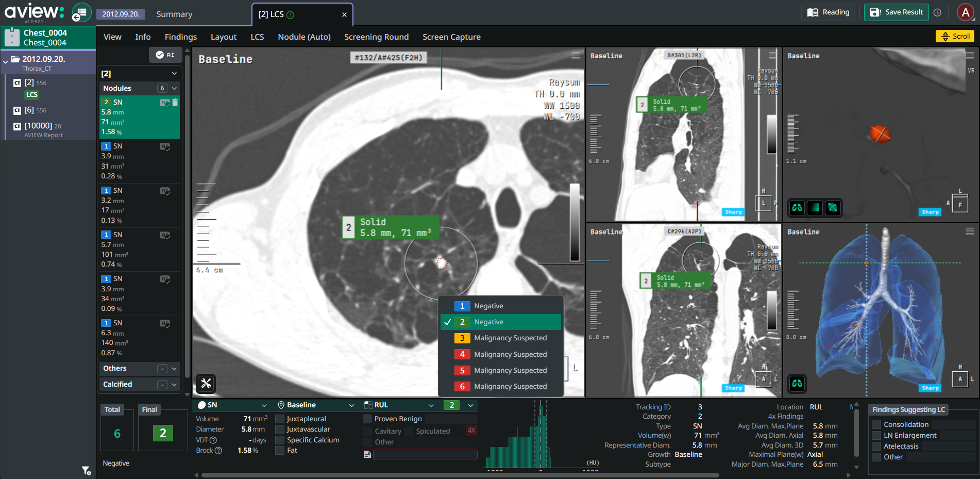Open the RUL location dropdown
980x479 pixels.
[x=431, y=405]
